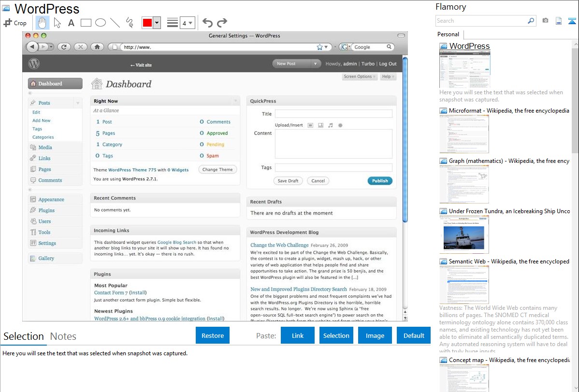The width and height of the screenshot is (579, 392).
Task: Open the WordPress snapshot thumbnail
Action: click(x=464, y=69)
